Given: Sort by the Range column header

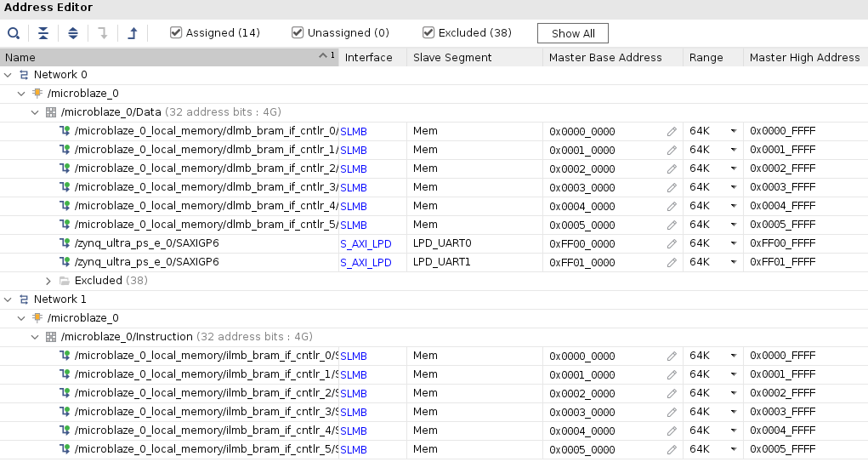Looking at the screenshot, I should [713, 57].
